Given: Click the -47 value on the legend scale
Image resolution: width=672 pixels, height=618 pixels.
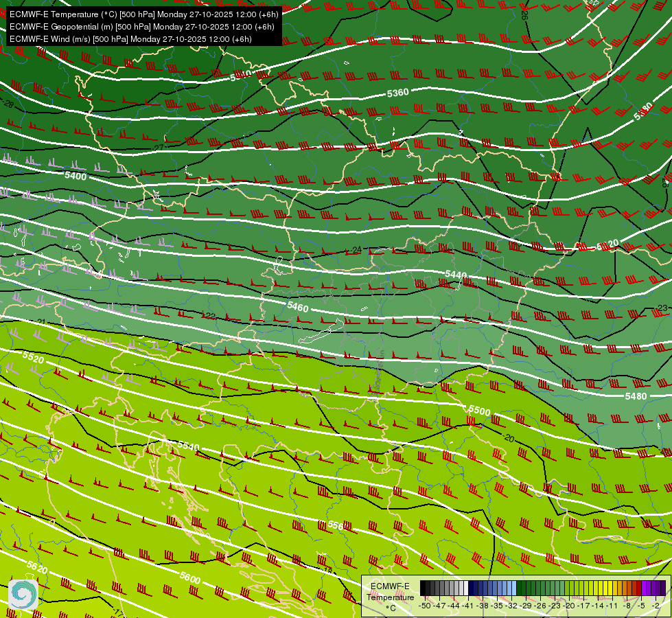Looking at the screenshot, I should (x=439, y=606).
